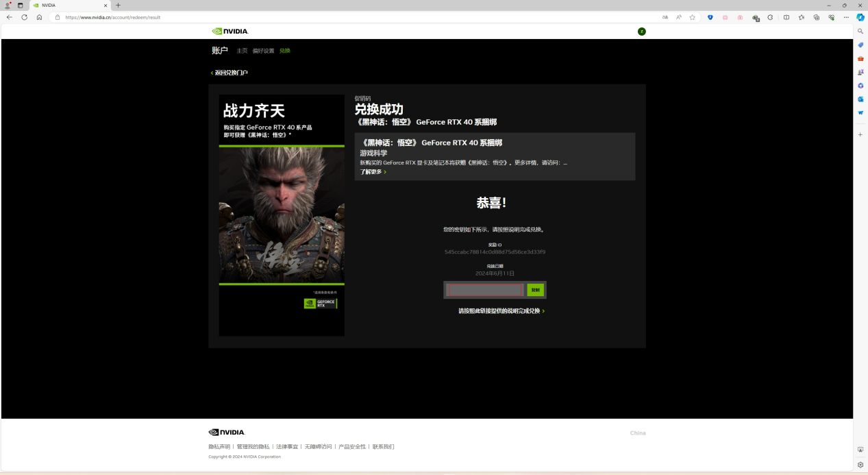This screenshot has width=868, height=475.
Task: Open a new browser tab
Action: pos(118,5)
